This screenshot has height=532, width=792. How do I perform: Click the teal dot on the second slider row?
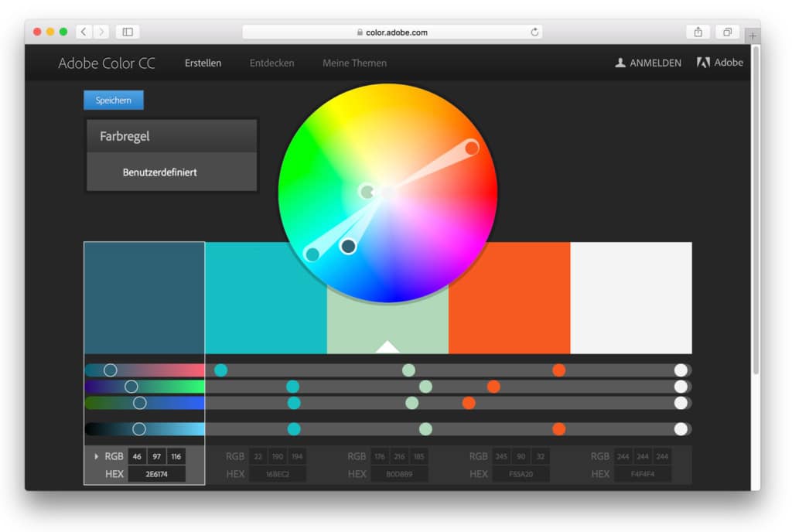pyautogui.click(x=293, y=387)
